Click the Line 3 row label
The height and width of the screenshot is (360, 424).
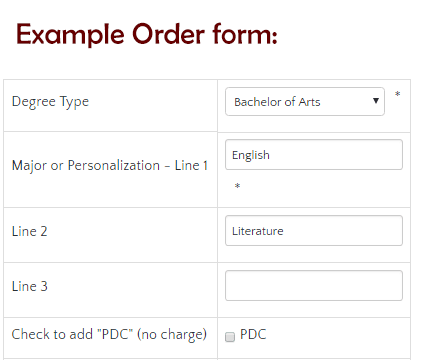point(30,286)
